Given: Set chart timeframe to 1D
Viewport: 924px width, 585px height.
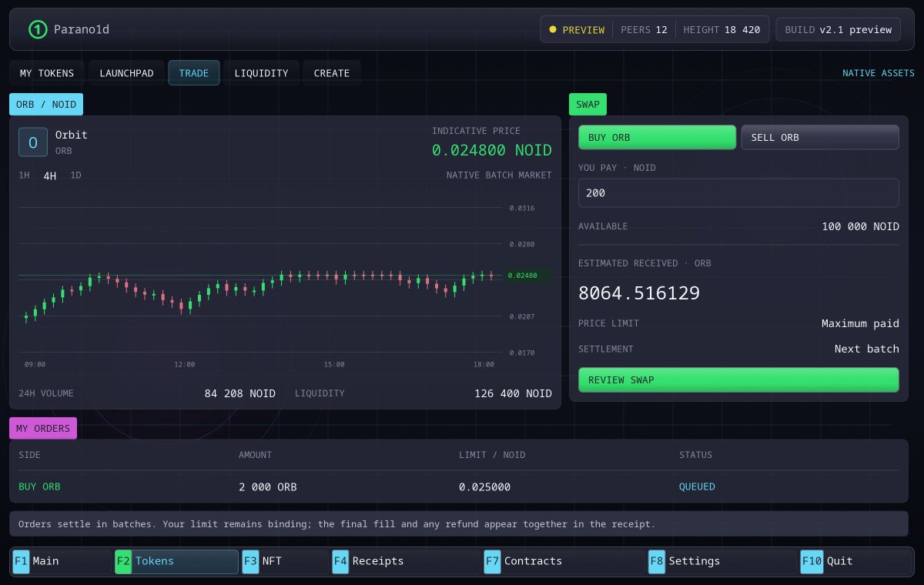Looking at the screenshot, I should (75, 175).
